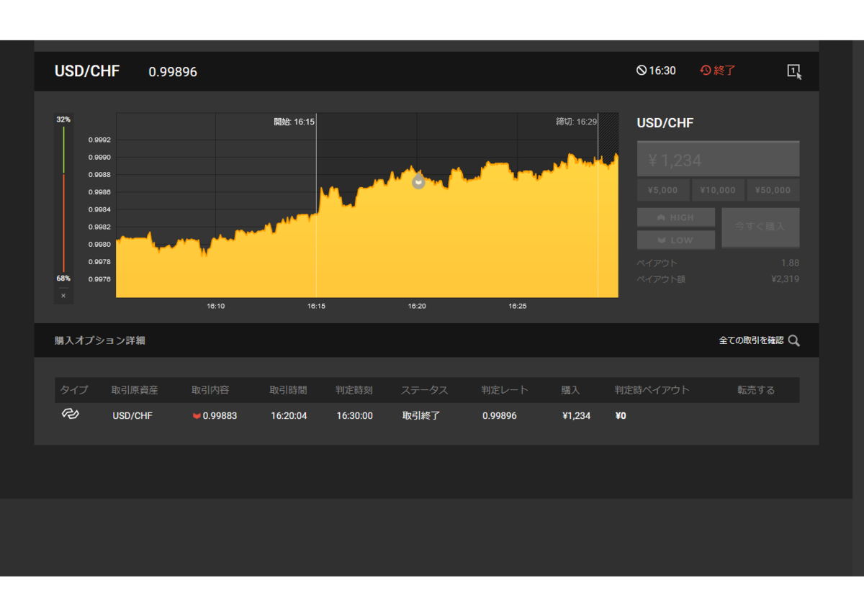Image resolution: width=864 pixels, height=616 pixels.
Task: Click the USD/CHF label above amount field
Action: 665,123
